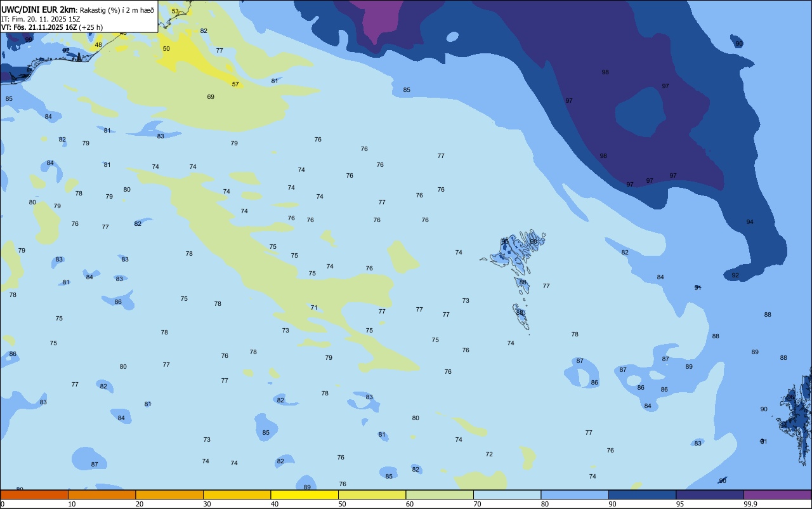Click the humidity value 94 on the map

750,222
